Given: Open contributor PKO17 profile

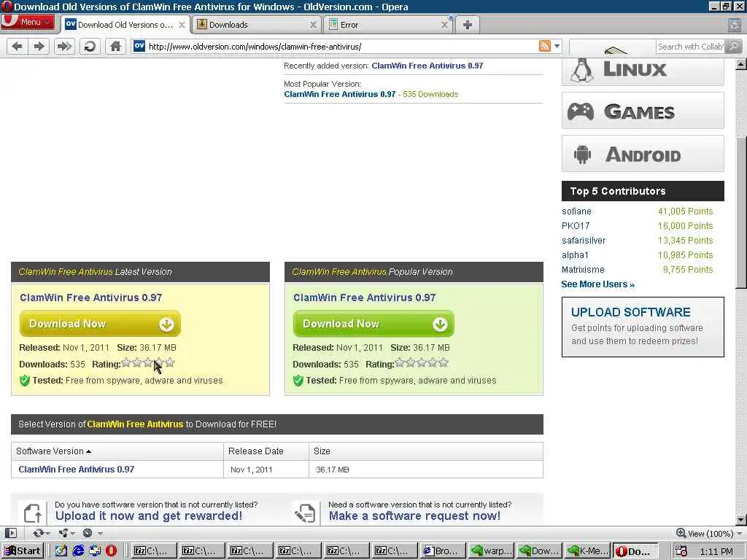Looking at the screenshot, I should pyautogui.click(x=576, y=226).
